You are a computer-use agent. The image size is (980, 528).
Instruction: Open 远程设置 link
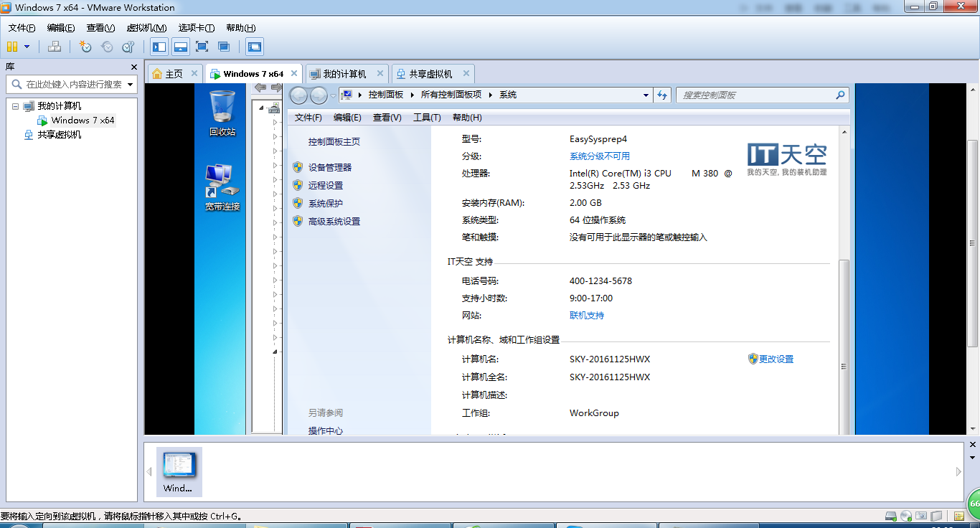[326, 185]
